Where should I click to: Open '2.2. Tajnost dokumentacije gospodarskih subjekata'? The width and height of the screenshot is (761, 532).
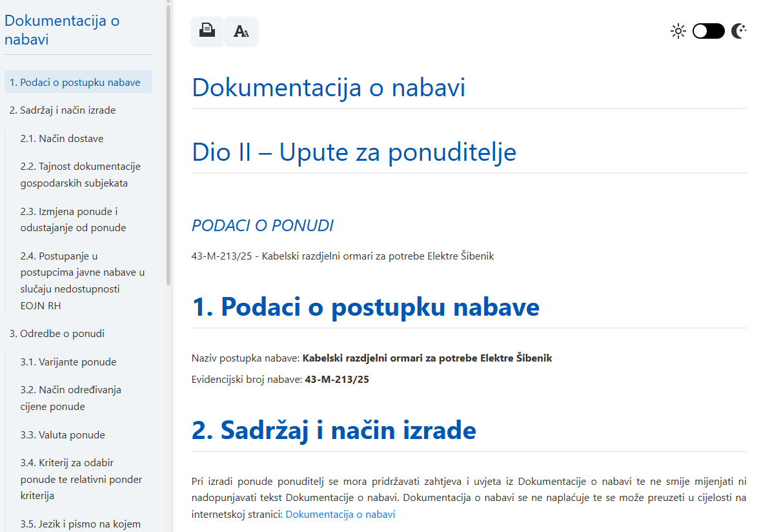(80, 174)
